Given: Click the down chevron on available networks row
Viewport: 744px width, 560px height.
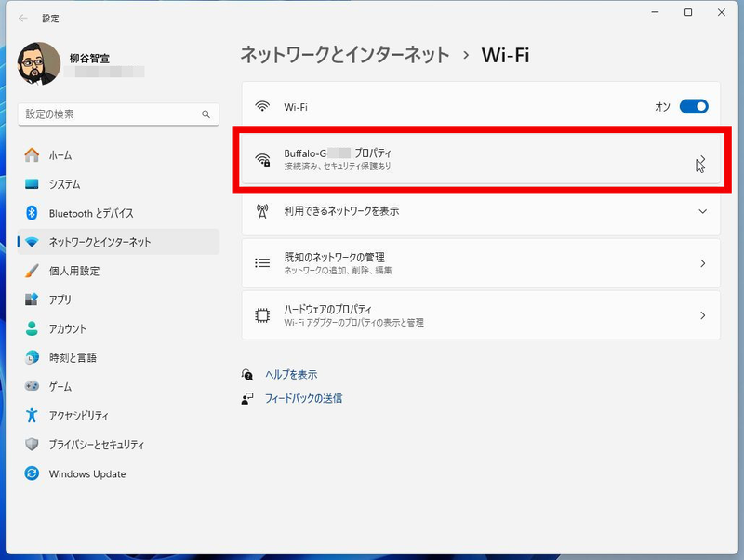Looking at the screenshot, I should click(x=702, y=211).
